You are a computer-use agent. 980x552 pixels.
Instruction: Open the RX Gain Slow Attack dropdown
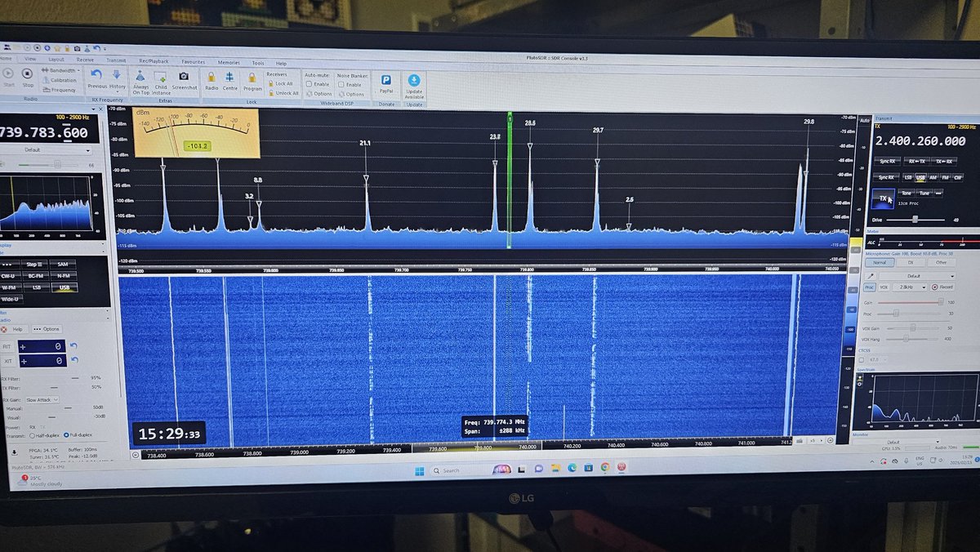pos(42,400)
